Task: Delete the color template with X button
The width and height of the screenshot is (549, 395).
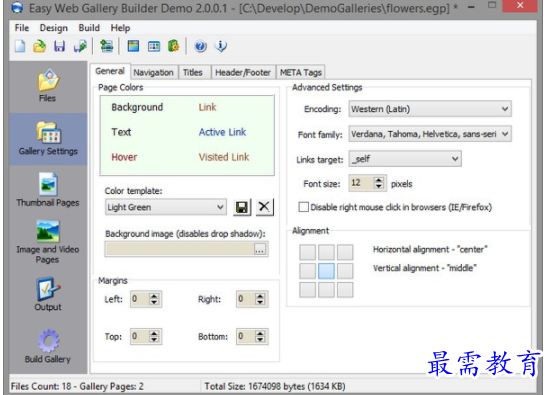Action: (264, 207)
